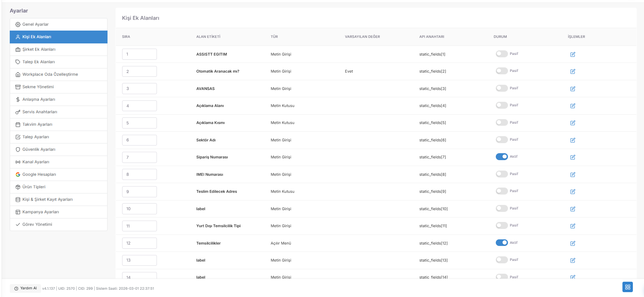Click the API ANAHTARI column header
Image resolution: width=644 pixels, height=297 pixels.
tap(432, 37)
